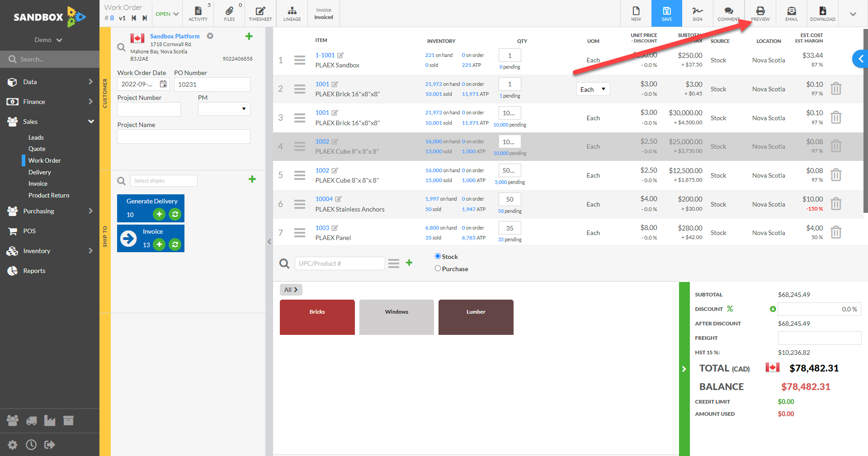The width and height of the screenshot is (868, 456).
Task: Click the sidebar Search field
Action: click(50, 59)
